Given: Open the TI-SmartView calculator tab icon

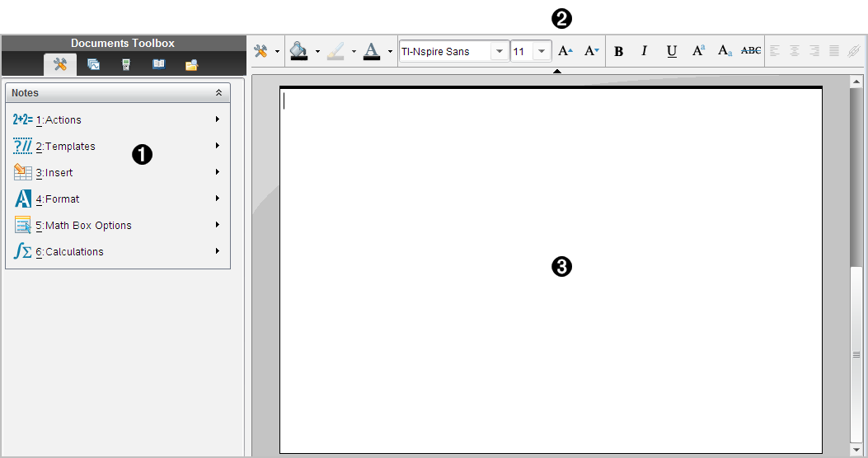Looking at the screenshot, I should tap(126, 64).
